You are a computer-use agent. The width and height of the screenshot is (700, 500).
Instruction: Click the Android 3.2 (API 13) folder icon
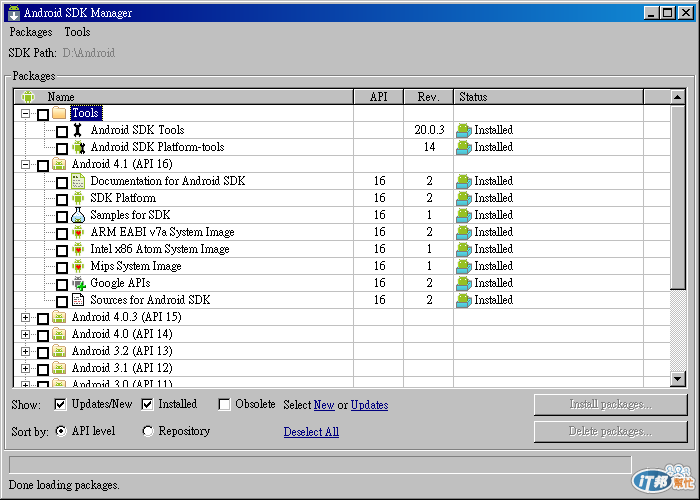59,351
